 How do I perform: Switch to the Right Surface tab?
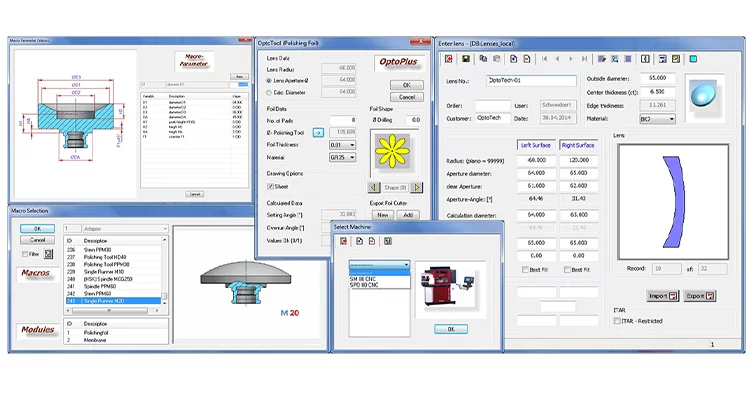(x=578, y=145)
